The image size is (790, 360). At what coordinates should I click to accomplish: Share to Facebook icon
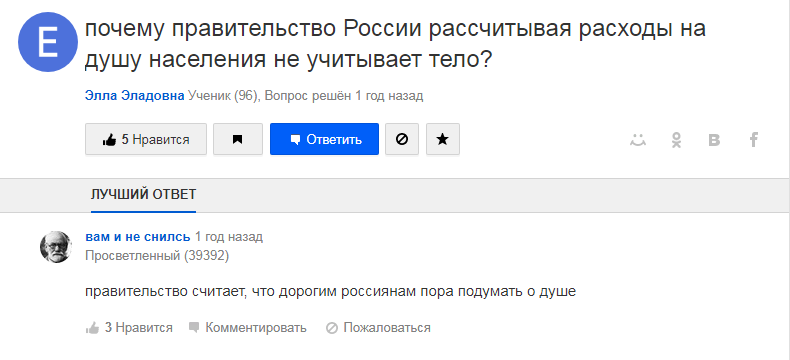[753, 139]
